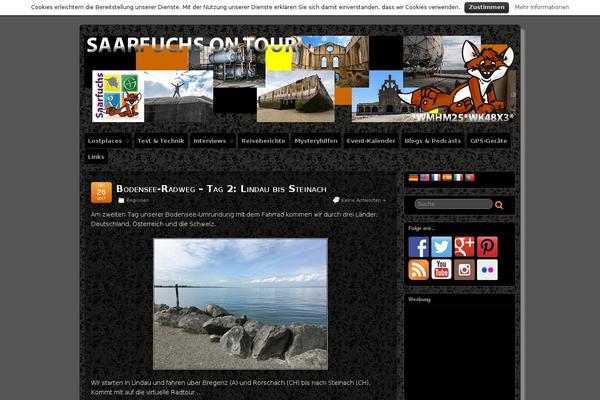The image size is (600, 400).
Task: Open the Facebook profile icon
Action: 418,247
